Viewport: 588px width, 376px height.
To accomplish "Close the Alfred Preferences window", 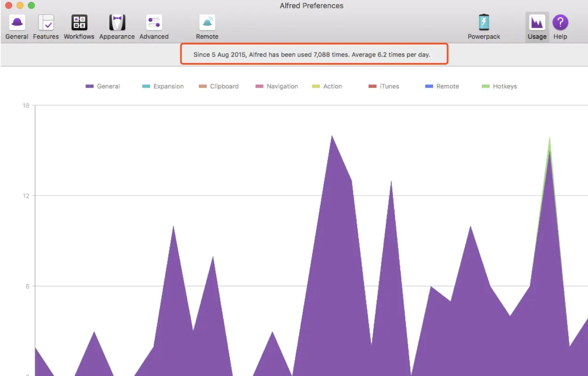I will 8,6.
